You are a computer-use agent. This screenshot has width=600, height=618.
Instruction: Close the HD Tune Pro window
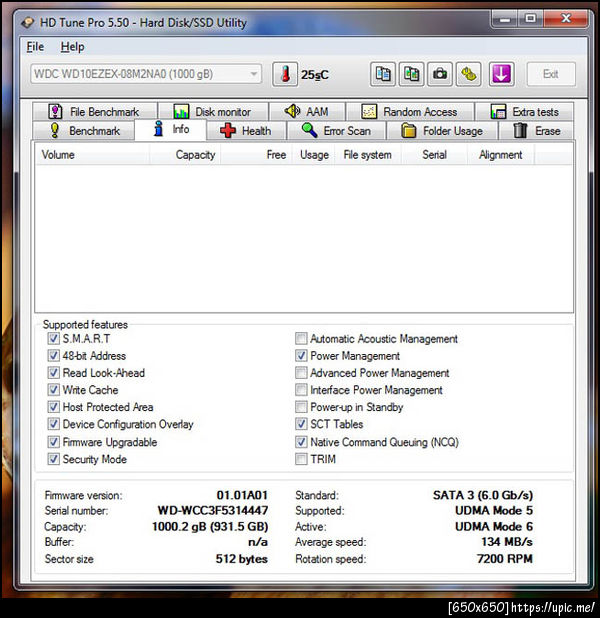(566, 19)
